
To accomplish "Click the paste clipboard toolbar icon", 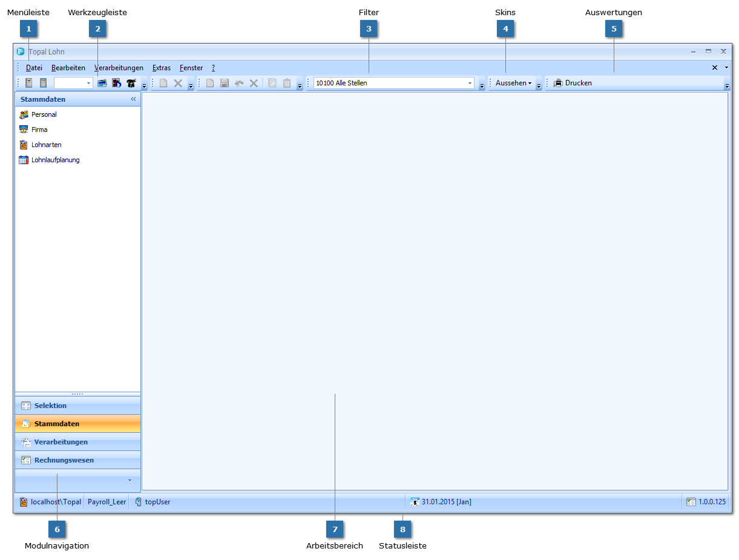I will (x=287, y=83).
